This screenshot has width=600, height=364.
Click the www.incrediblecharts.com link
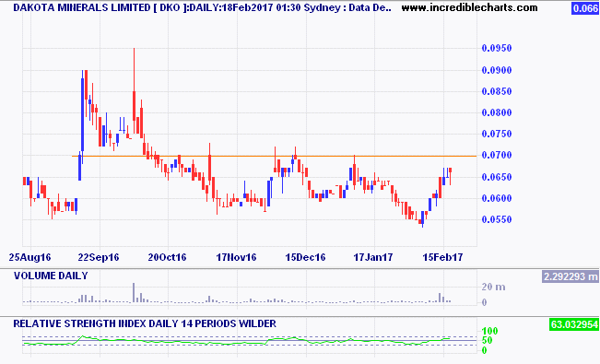pyautogui.click(x=469, y=7)
